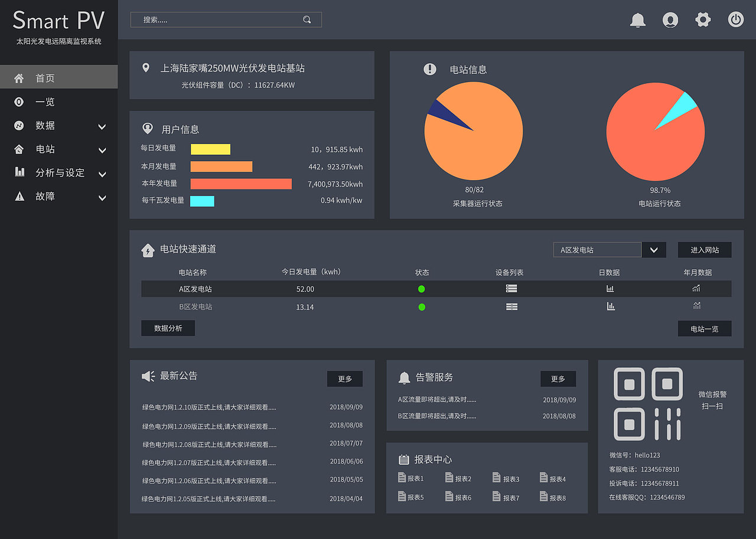Click the orange 本月发电量 bar
This screenshot has height=539, width=756.
tap(221, 166)
